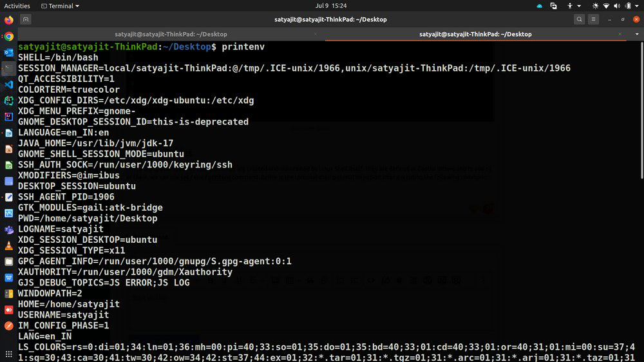The height and width of the screenshot is (362, 644).
Task: Open system menu via battery arrow
Action: click(636, 6)
